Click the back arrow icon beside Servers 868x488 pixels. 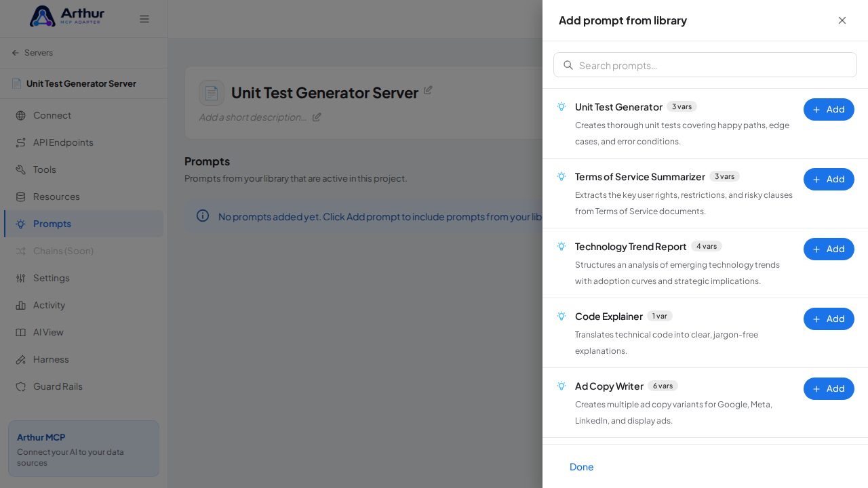tap(16, 53)
